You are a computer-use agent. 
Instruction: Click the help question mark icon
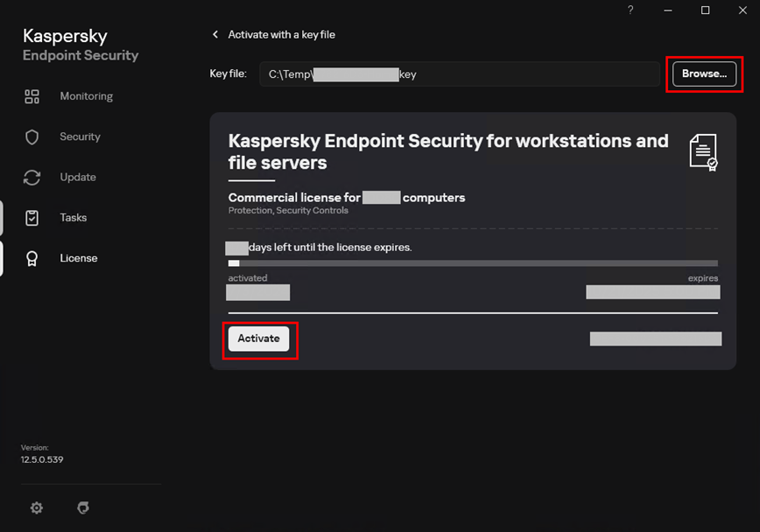pos(630,10)
